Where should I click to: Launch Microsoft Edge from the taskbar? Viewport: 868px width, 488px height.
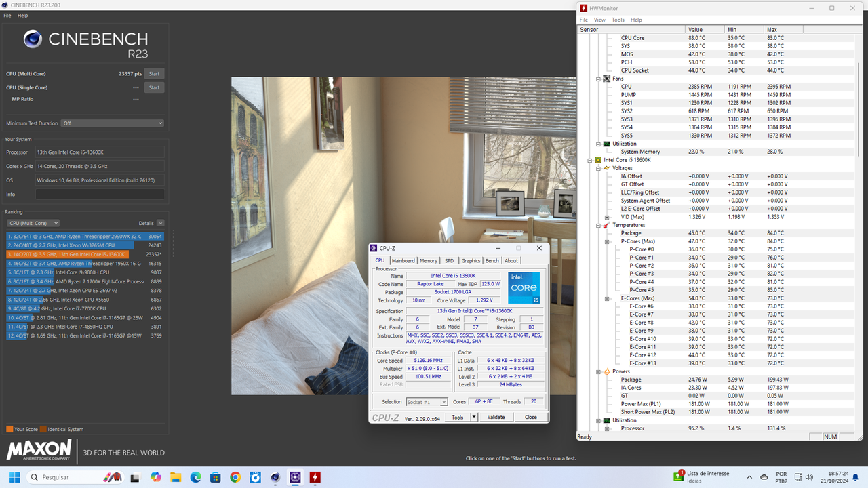(x=195, y=478)
